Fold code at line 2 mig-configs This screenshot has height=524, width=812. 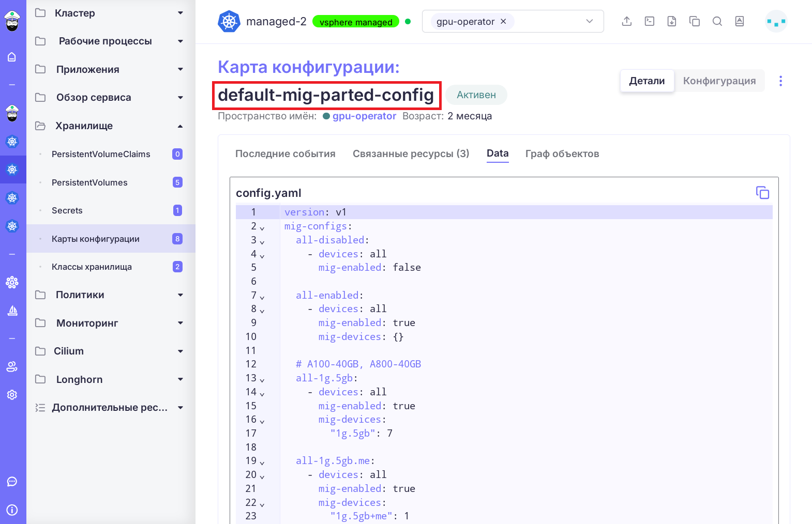tap(262, 227)
